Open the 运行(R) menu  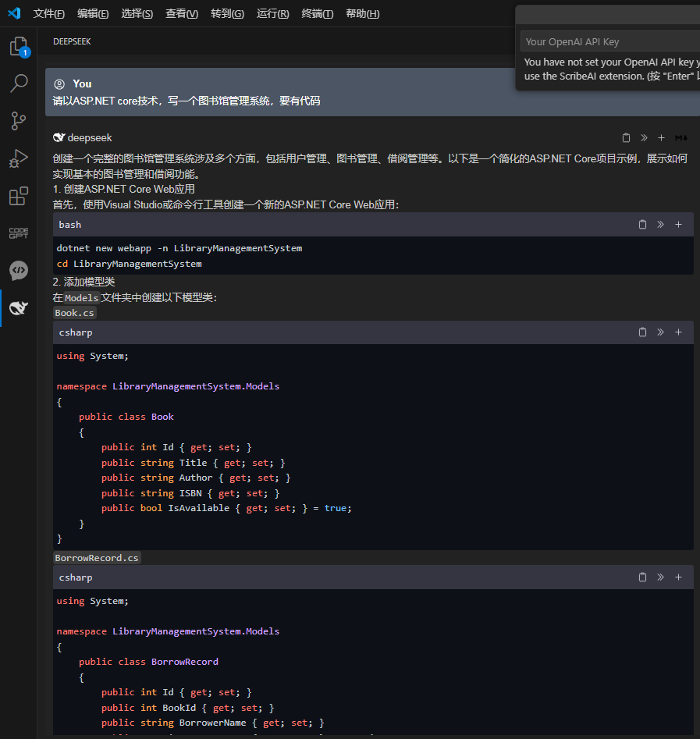coord(272,14)
